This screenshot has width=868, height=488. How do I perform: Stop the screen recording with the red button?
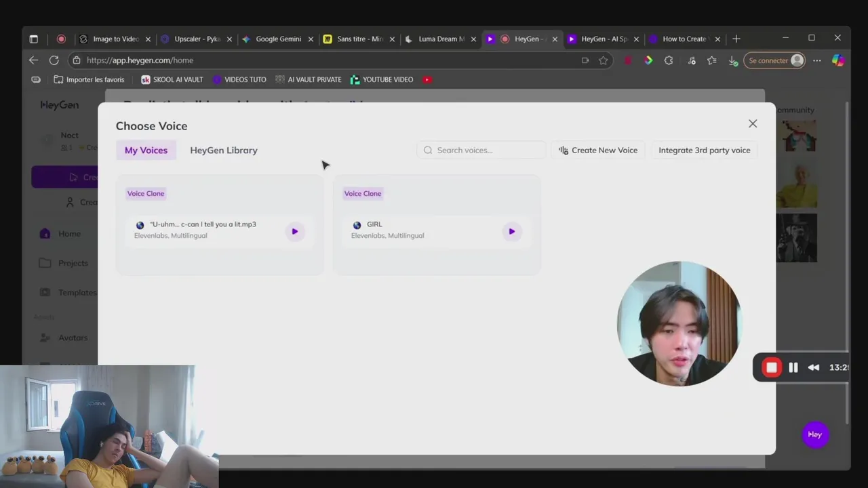[771, 367]
